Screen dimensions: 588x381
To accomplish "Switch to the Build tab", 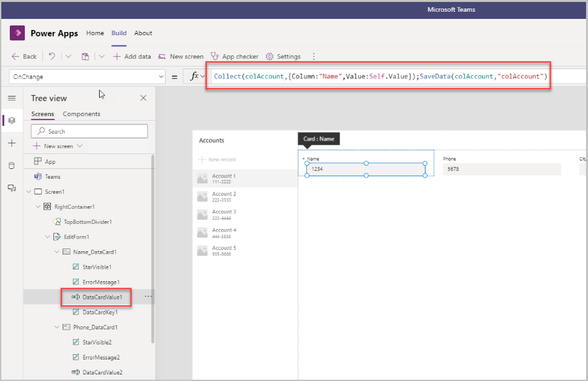I will tap(119, 33).
